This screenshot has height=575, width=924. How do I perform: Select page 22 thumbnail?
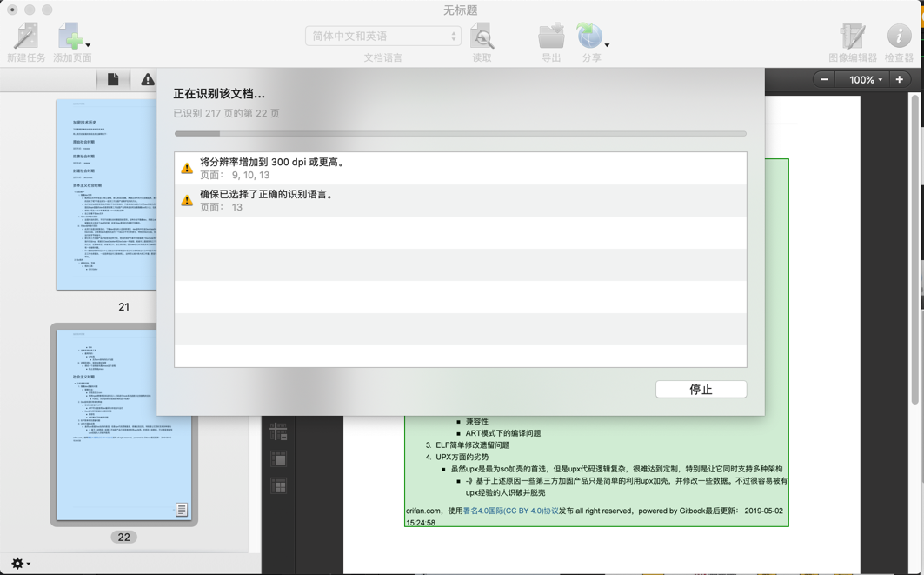[x=123, y=425]
